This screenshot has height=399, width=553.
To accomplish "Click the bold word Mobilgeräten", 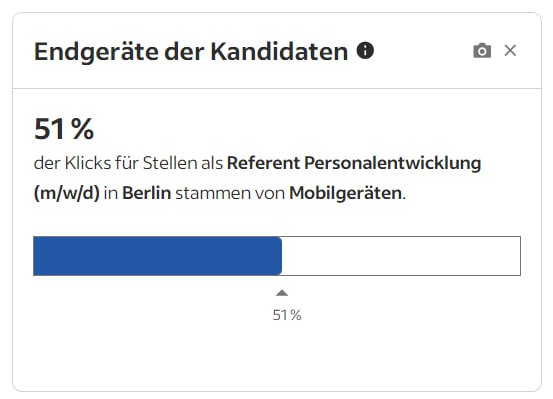I will tap(346, 193).
